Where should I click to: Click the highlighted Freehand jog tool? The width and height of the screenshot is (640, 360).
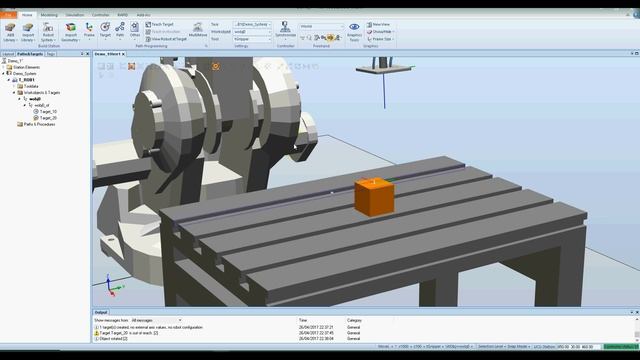[330, 38]
